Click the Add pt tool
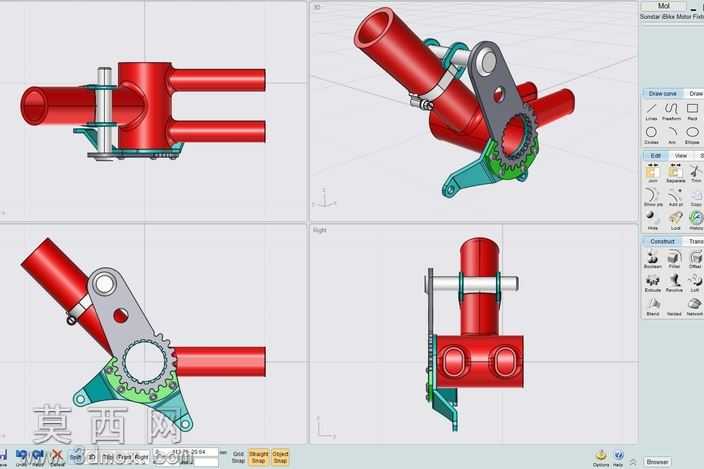Screen dimensions: 704x469 675,197
